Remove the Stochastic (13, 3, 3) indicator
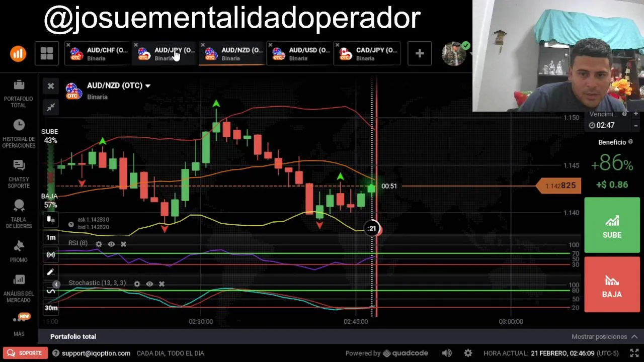 (x=162, y=284)
